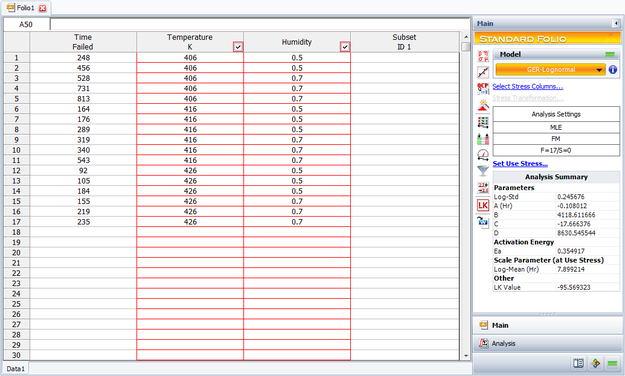
Task: Open the Select Stress Columns link
Action: [528, 87]
